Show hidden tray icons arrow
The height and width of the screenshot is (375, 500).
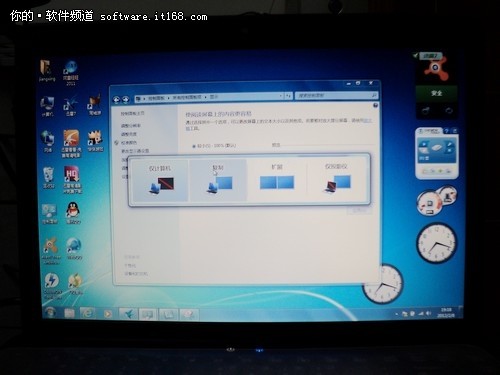click(x=396, y=314)
